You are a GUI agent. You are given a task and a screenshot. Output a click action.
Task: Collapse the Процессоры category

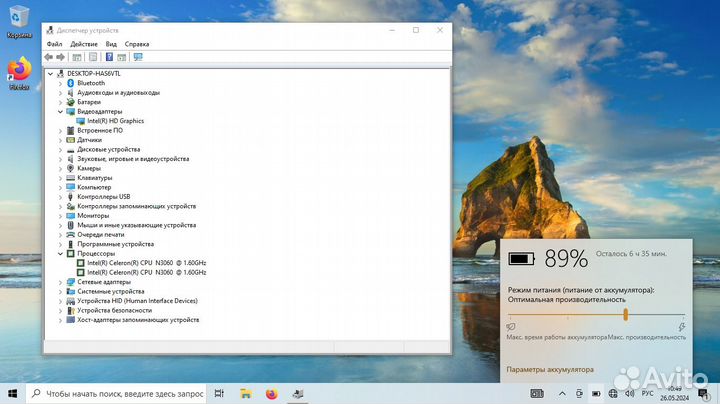[60, 254]
